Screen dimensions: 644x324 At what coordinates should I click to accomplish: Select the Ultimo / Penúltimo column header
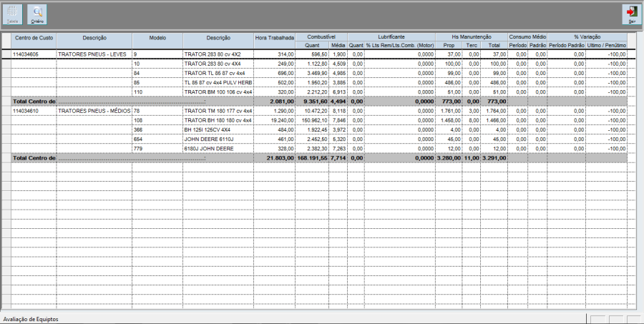pos(607,45)
